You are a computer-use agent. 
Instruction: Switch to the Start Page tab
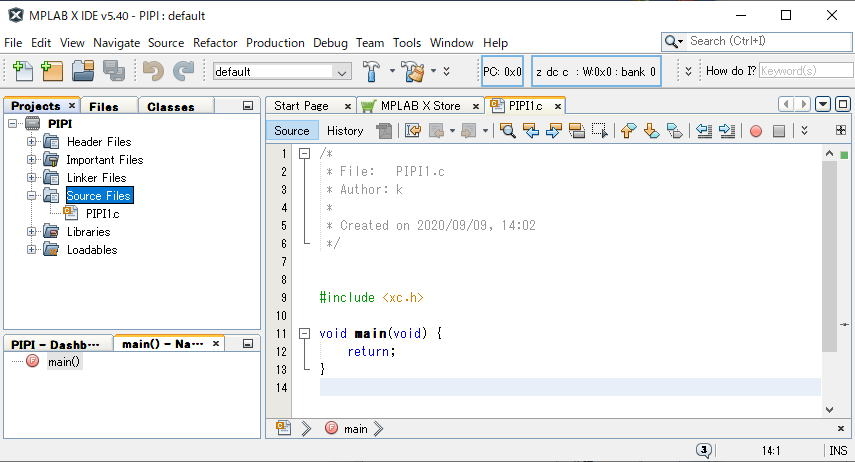coord(301,106)
